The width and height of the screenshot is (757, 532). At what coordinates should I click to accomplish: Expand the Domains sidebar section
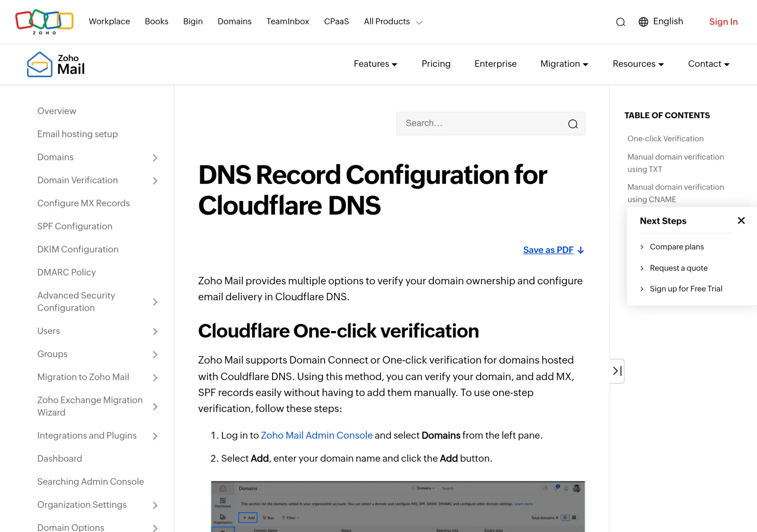coord(155,157)
